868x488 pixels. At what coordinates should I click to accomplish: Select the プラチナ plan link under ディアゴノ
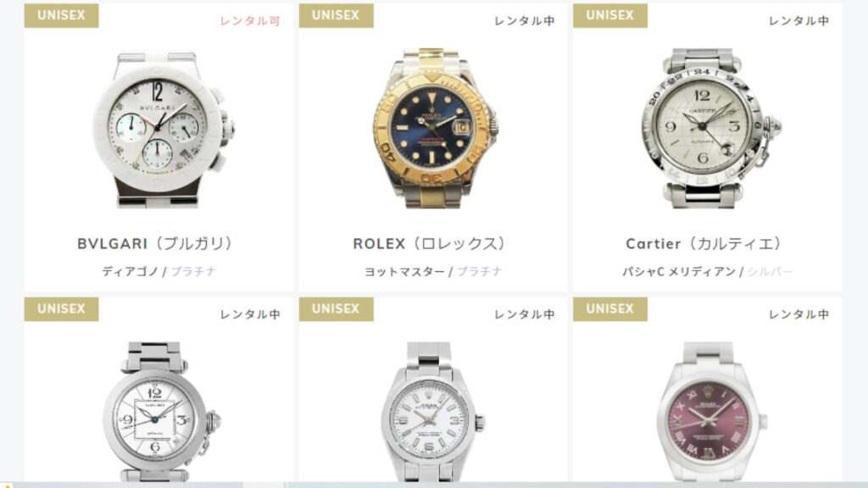point(193,271)
